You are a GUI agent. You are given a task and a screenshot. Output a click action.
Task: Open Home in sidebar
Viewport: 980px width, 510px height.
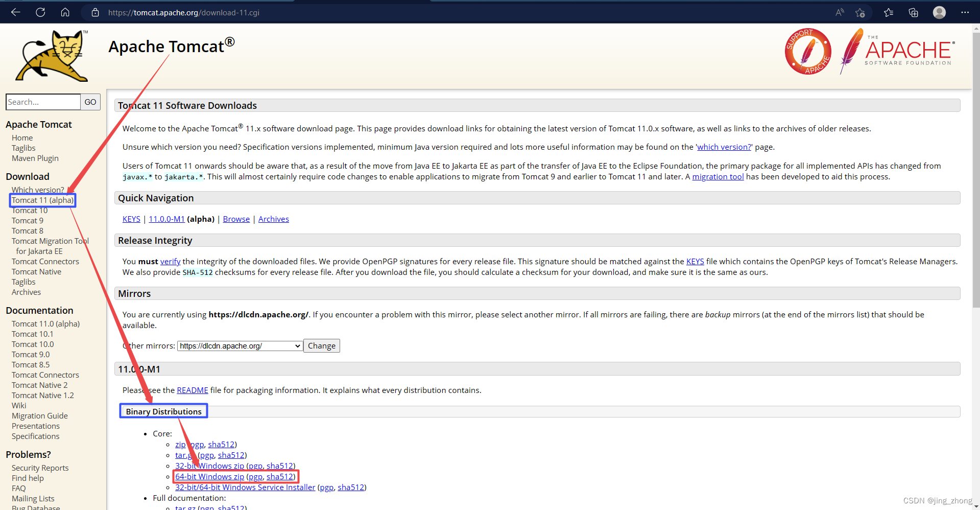22,138
